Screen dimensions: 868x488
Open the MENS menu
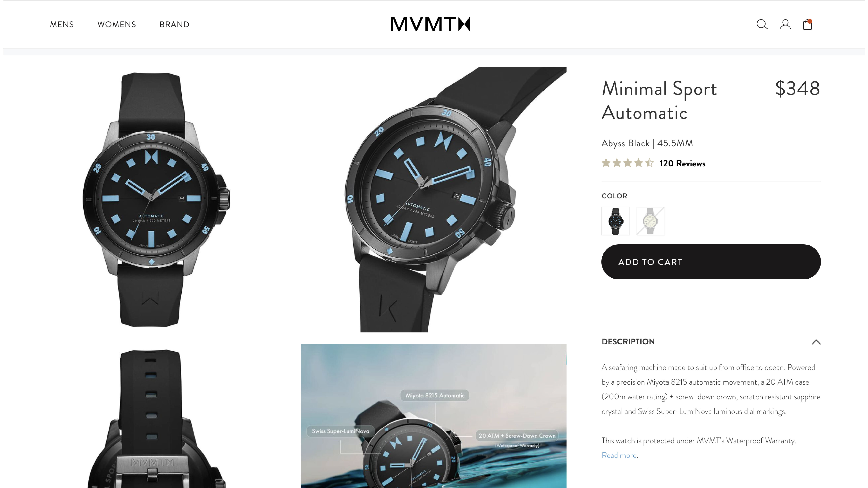(x=62, y=24)
